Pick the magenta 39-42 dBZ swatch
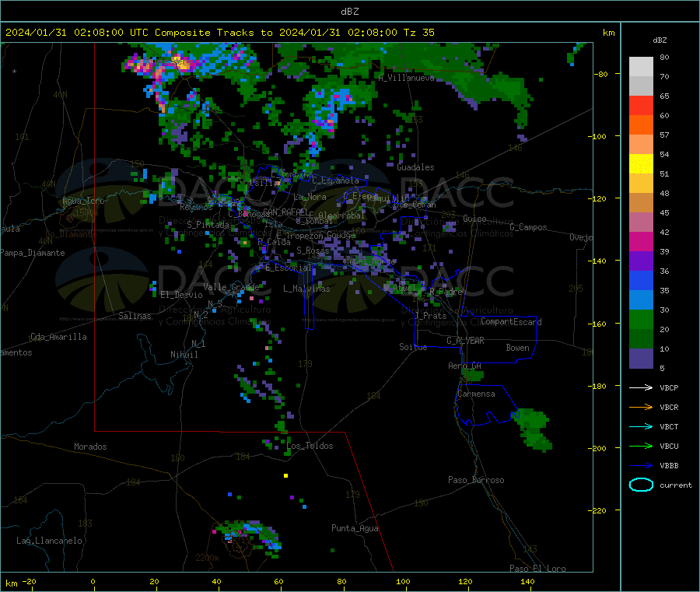Screen dimensions: 700x592 pyautogui.click(x=641, y=241)
